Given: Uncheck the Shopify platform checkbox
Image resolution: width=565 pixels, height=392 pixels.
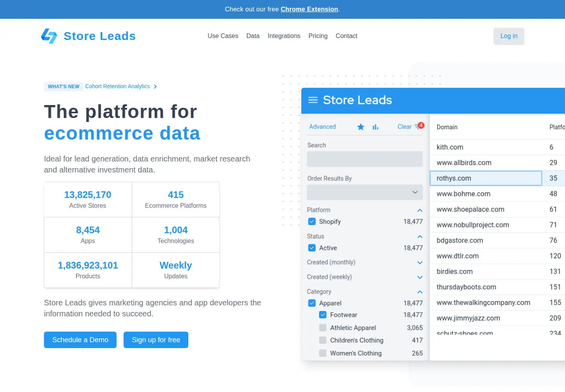Looking at the screenshot, I should [312, 221].
